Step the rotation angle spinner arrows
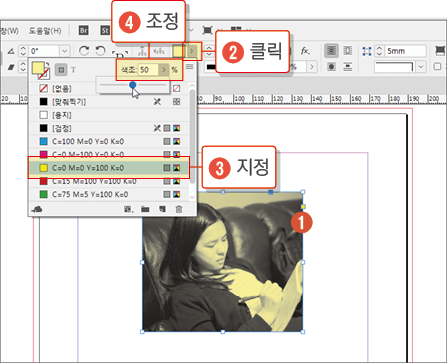The height and width of the screenshot is (363, 447). pyautogui.click(x=23, y=51)
